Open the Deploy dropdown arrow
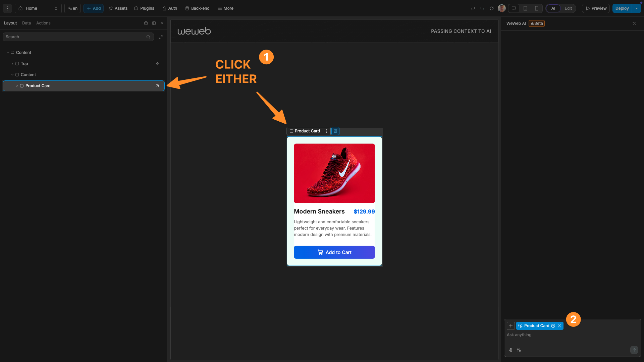The width and height of the screenshot is (644, 362). click(x=637, y=8)
